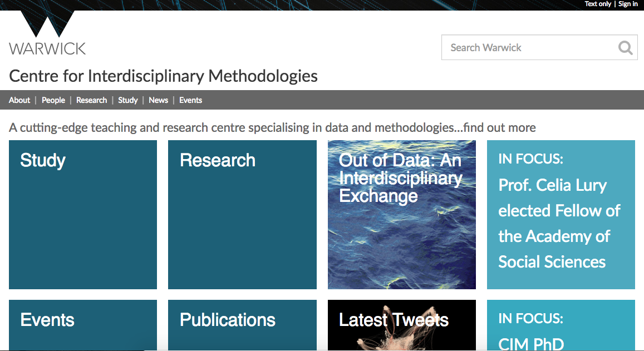Select Research in the navigation bar
Viewport: 644px width, 351px height.
(91, 100)
